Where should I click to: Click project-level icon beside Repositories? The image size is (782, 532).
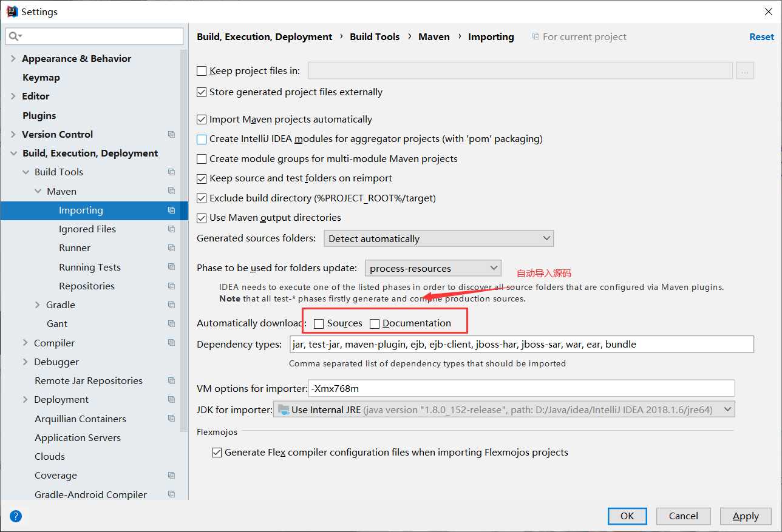pyautogui.click(x=171, y=286)
